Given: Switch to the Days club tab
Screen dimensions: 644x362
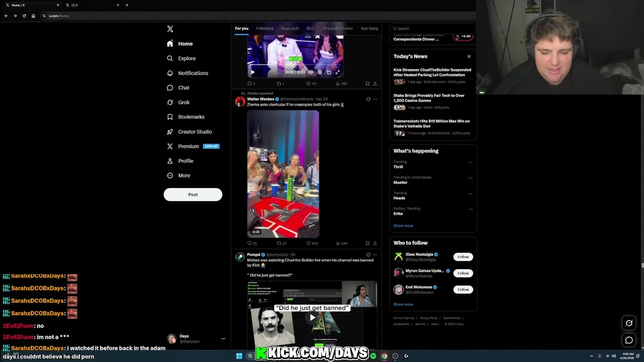Looking at the screenshot, I should (290, 28).
